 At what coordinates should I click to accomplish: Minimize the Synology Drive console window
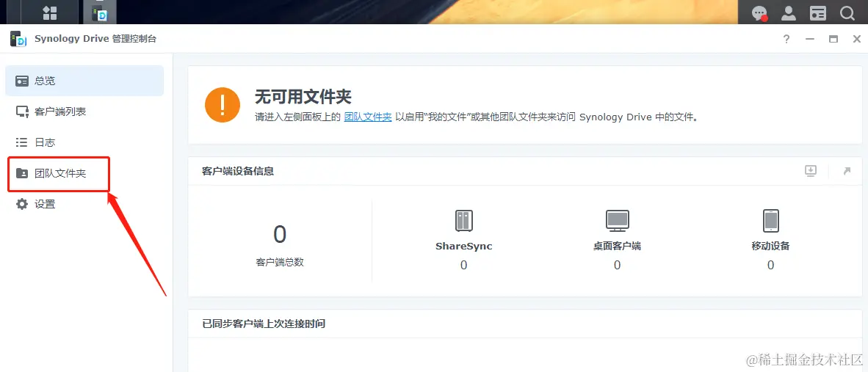810,39
